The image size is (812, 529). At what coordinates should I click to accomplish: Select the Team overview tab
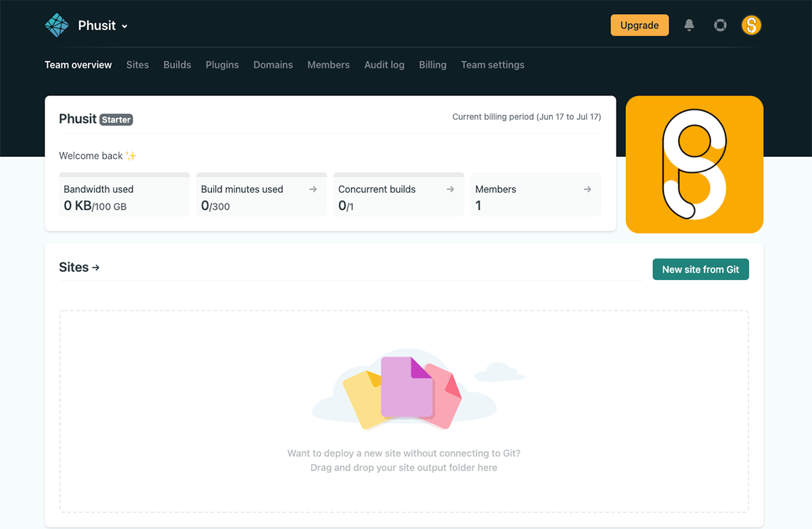pos(78,65)
